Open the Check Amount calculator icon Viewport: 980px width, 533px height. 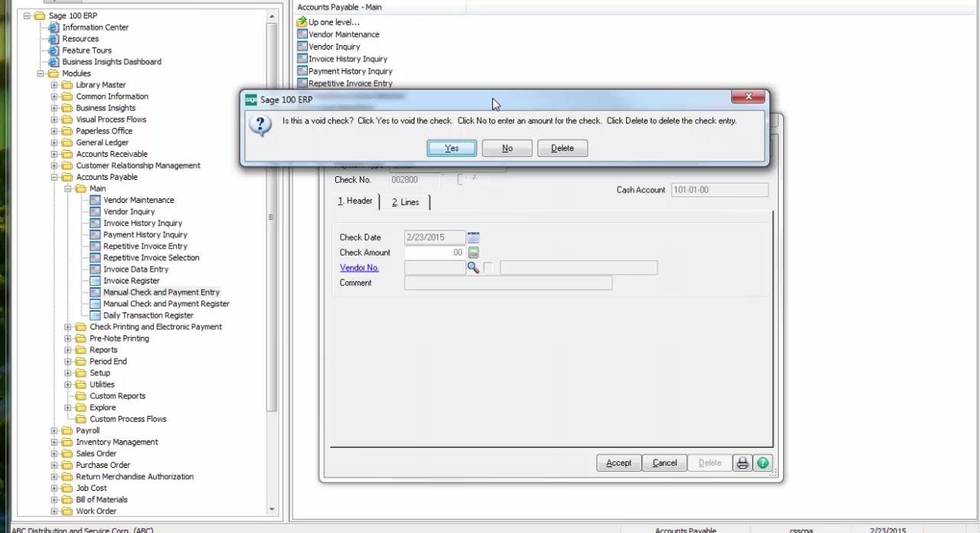pos(473,253)
